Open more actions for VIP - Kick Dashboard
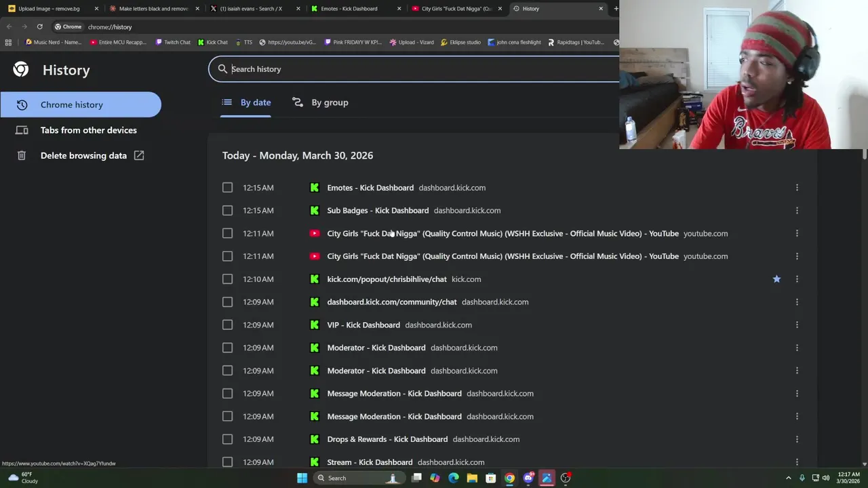Viewport: 868px width, 488px height. 797,325
